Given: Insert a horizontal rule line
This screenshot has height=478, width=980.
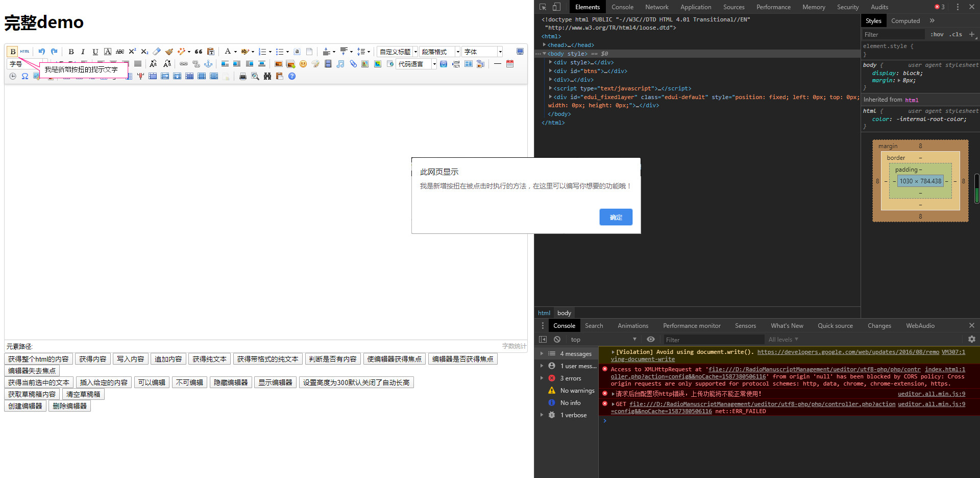Looking at the screenshot, I should coord(497,64).
